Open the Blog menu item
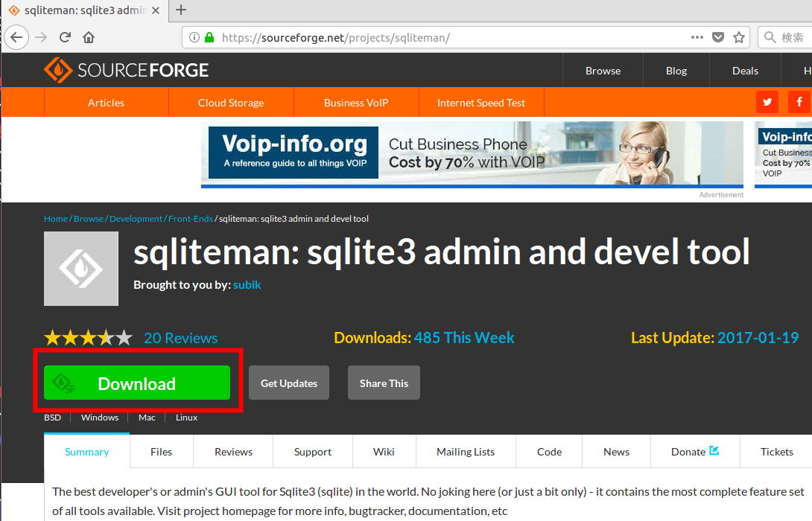The image size is (812, 521). 676,71
